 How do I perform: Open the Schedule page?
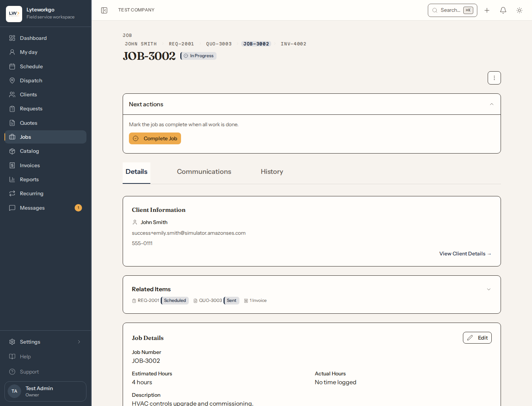(x=45, y=66)
